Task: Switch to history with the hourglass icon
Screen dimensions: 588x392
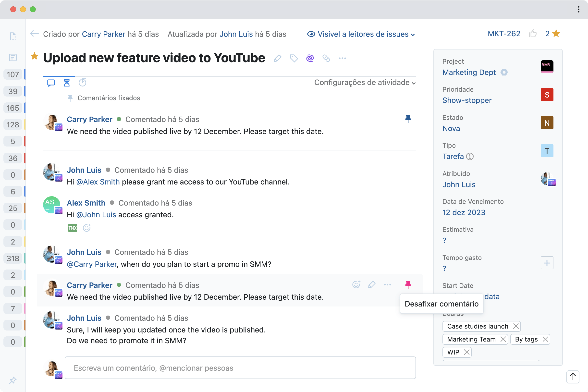Action: [x=66, y=83]
